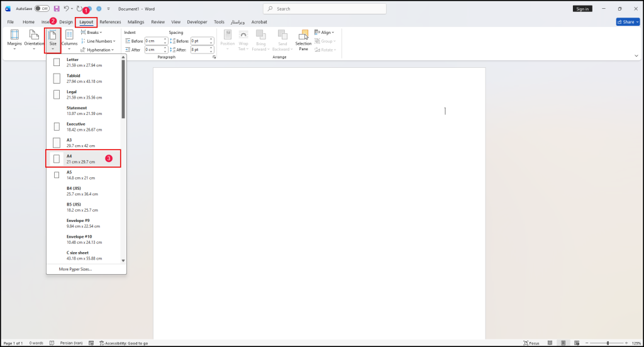The image size is (644, 347).
Task: Open the Margins dropdown
Action: point(14,40)
